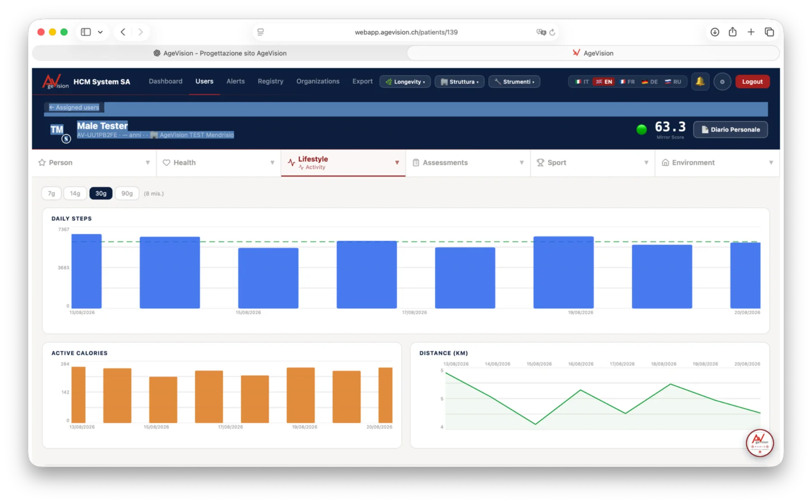Open settings gear icon in navbar

pyautogui.click(x=722, y=82)
